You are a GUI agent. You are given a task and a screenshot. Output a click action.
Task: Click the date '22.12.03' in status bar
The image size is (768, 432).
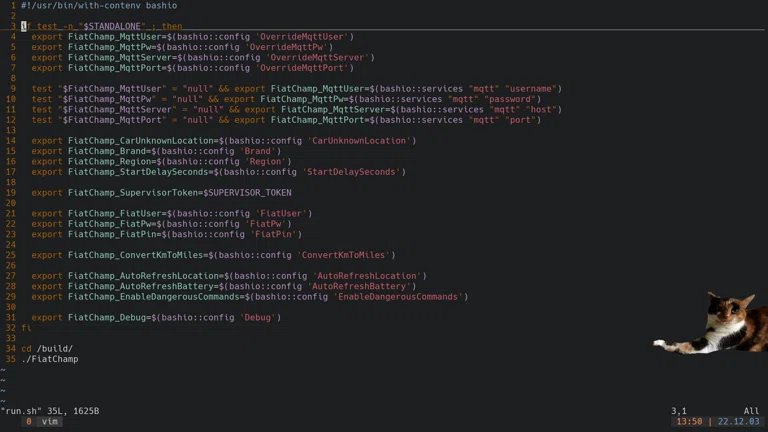[x=739, y=421]
